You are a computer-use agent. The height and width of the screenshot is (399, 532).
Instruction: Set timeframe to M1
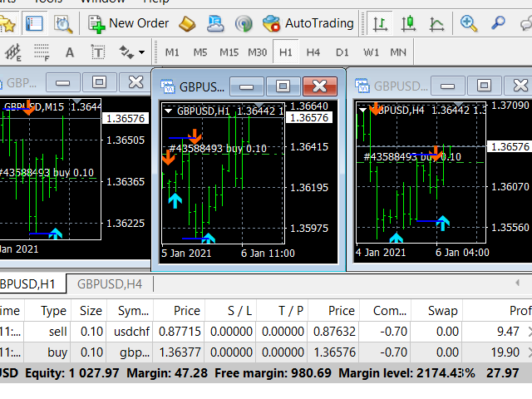coord(172,52)
